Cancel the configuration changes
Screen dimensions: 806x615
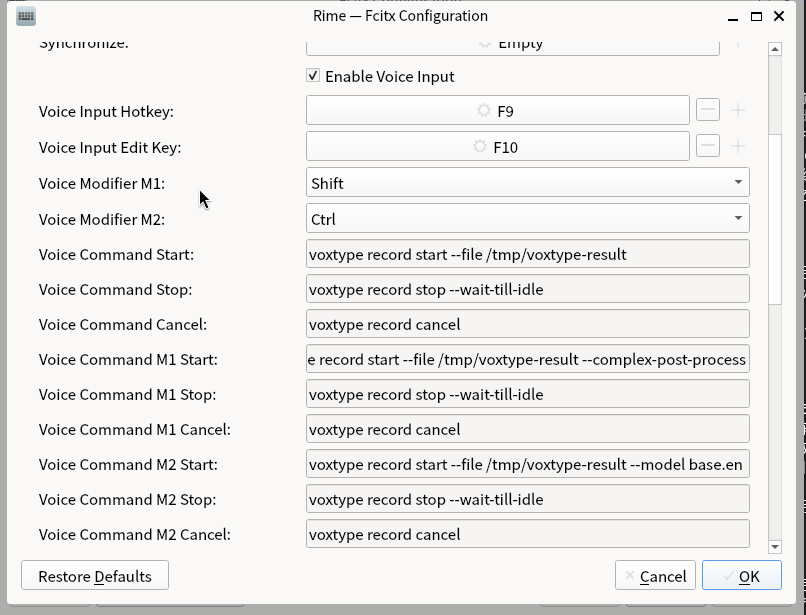click(654, 576)
